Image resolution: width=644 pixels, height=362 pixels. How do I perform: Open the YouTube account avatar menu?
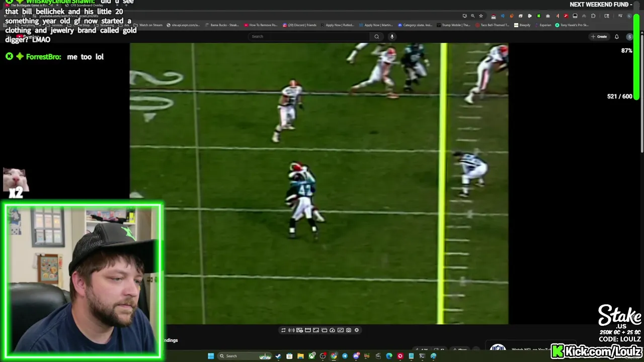(629, 37)
